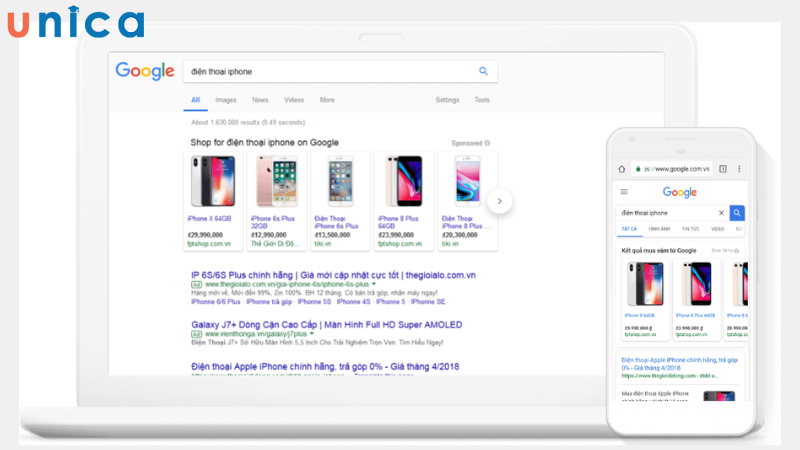Click the Google logo on the phone screen
800x450 pixels.
680,192
